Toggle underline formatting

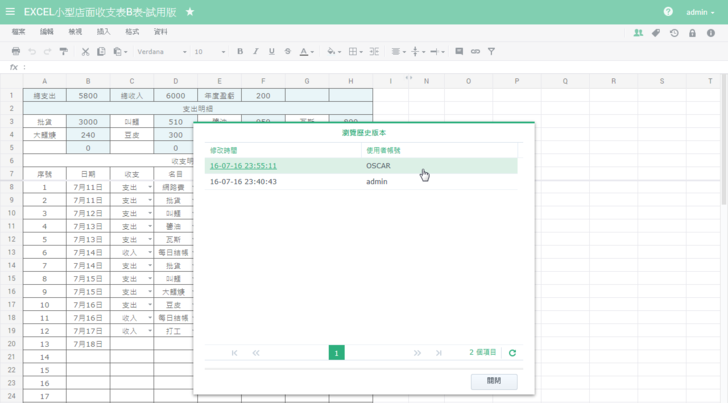click(272, 51)
